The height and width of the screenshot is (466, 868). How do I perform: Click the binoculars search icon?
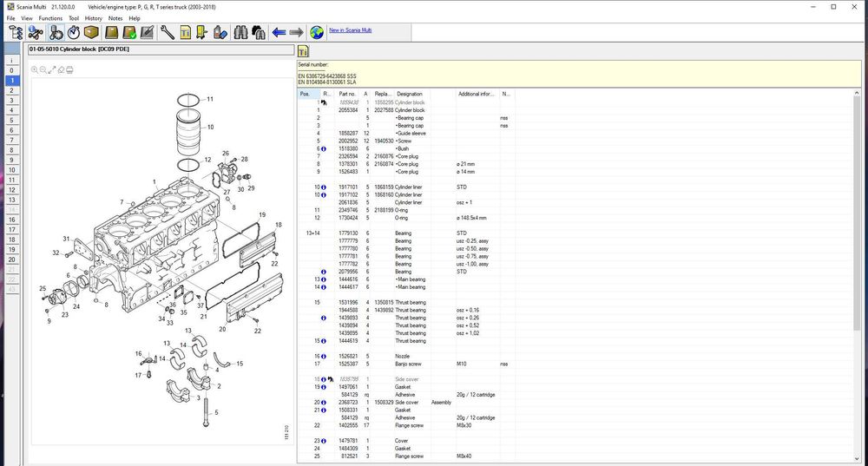(x=240, y=33)
